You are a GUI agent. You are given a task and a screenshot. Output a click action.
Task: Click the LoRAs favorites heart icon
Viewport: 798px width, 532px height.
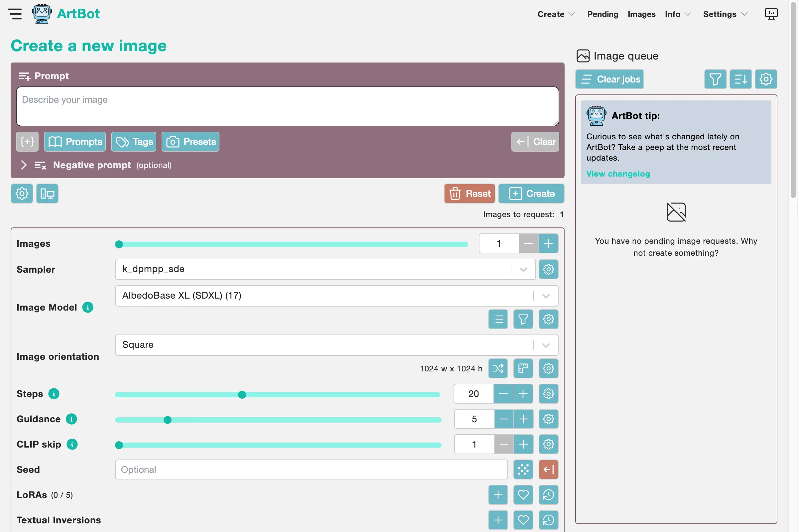[x=523, y=495]
